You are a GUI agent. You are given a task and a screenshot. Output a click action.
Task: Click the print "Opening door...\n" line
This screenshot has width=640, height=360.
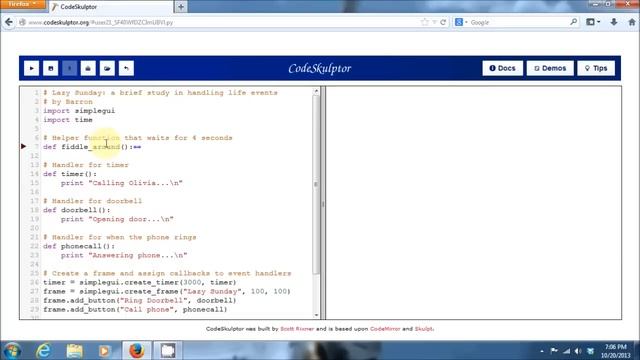(x=117, y=219)
